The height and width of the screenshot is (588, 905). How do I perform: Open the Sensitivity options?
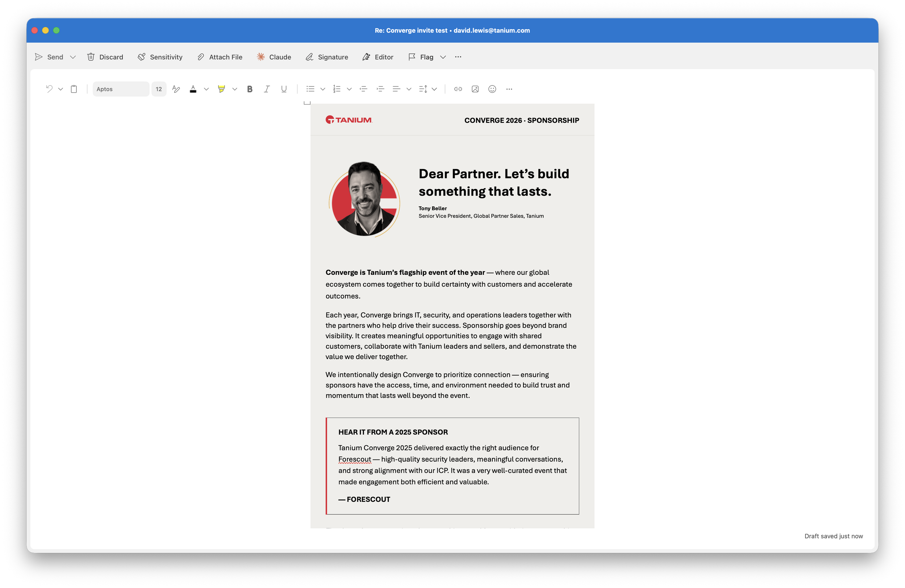tap(160, 57)
